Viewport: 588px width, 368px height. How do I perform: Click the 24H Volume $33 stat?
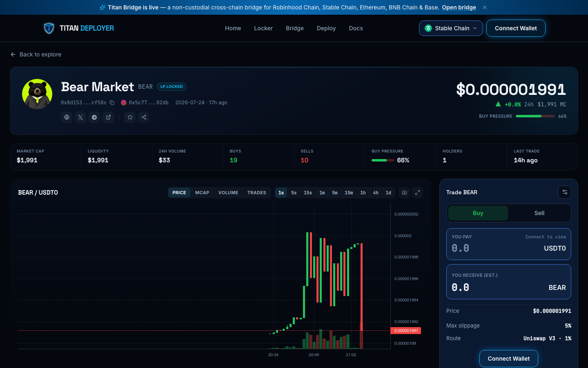point(187,157)
